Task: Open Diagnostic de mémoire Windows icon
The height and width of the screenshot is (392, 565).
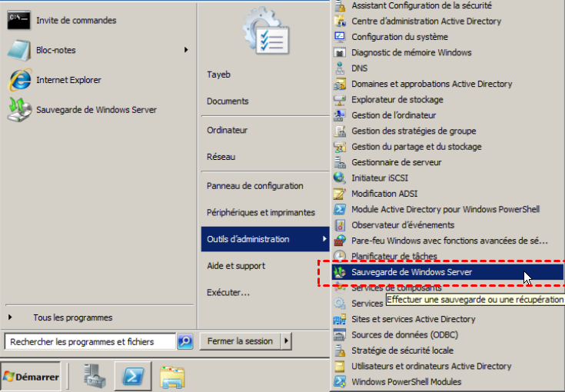Action: [340, 52]
